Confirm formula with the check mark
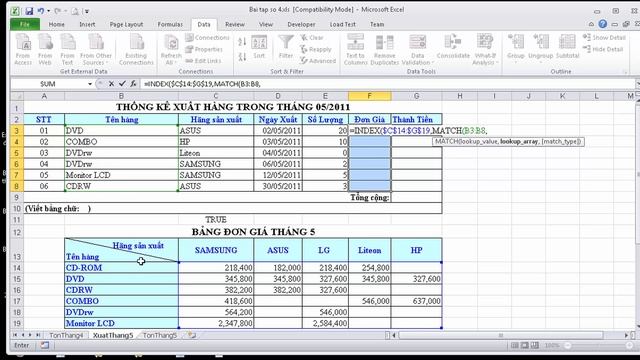Screen dimensions: 640x360 pyautogui.click(x=122, y=84)
